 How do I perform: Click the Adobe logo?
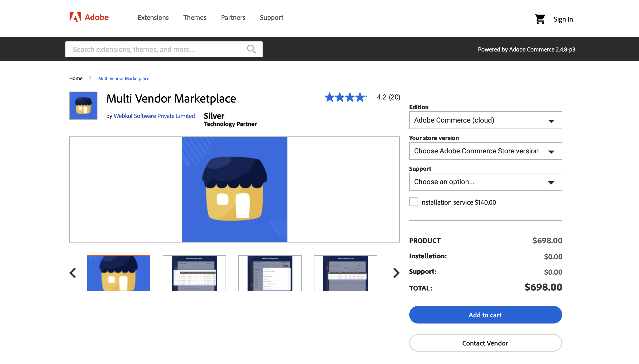[x=89, y=17]
